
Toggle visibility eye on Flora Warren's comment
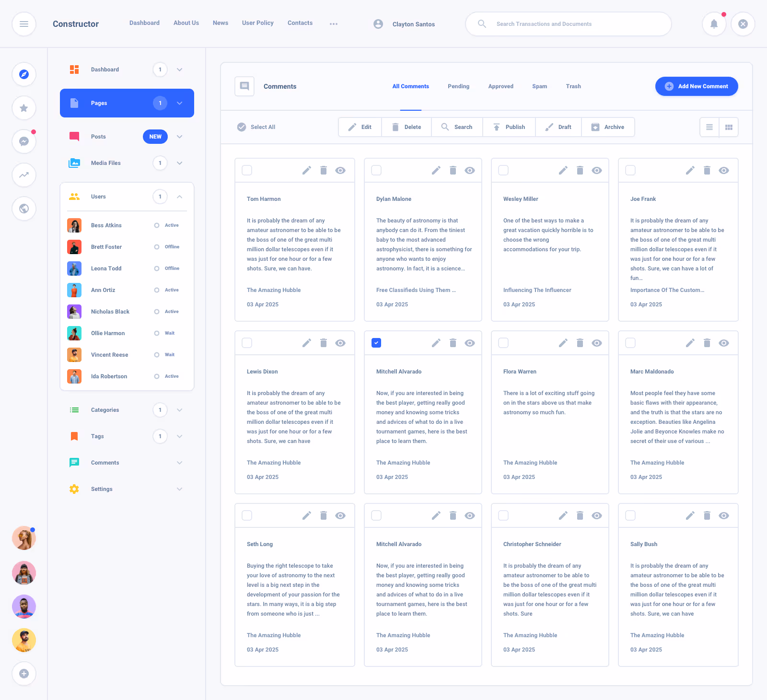[x=597, y=343]
